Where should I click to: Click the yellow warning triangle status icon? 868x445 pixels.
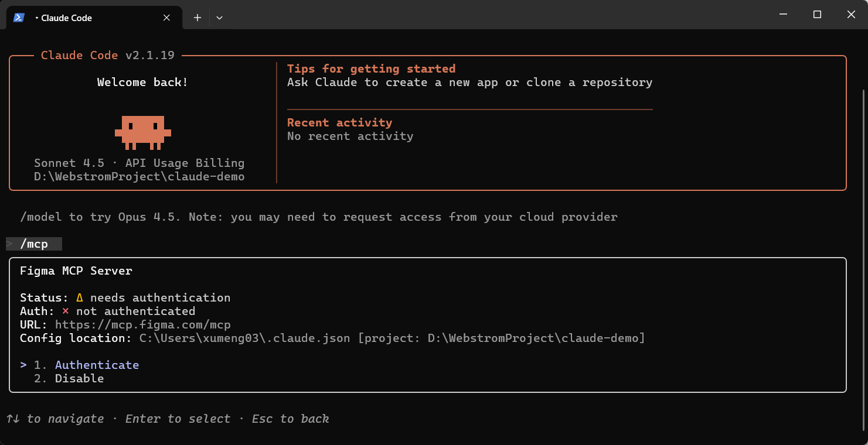pyautogui.click(x=80, y=297)
